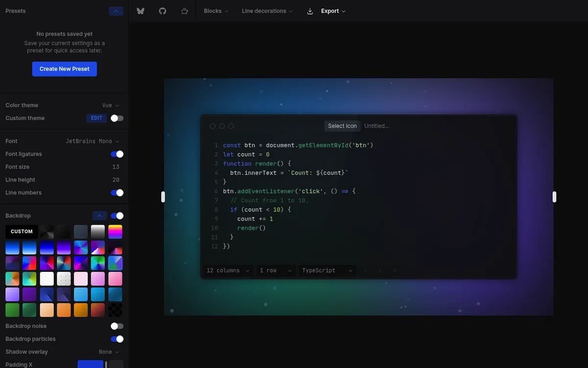The image size is (588, 368).
Task: Click line number 12 in editor
Action: [x=215, y=246]
